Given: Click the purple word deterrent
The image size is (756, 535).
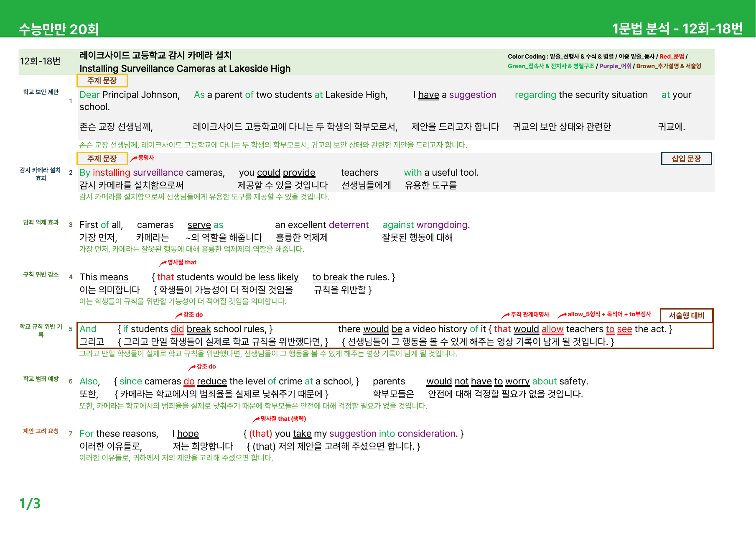Looking at the screenshot, I should tap(349, 225).
